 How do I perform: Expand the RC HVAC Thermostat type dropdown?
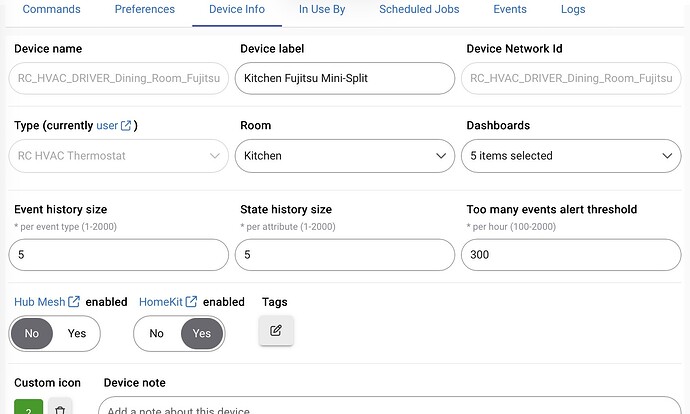(119, 156)
